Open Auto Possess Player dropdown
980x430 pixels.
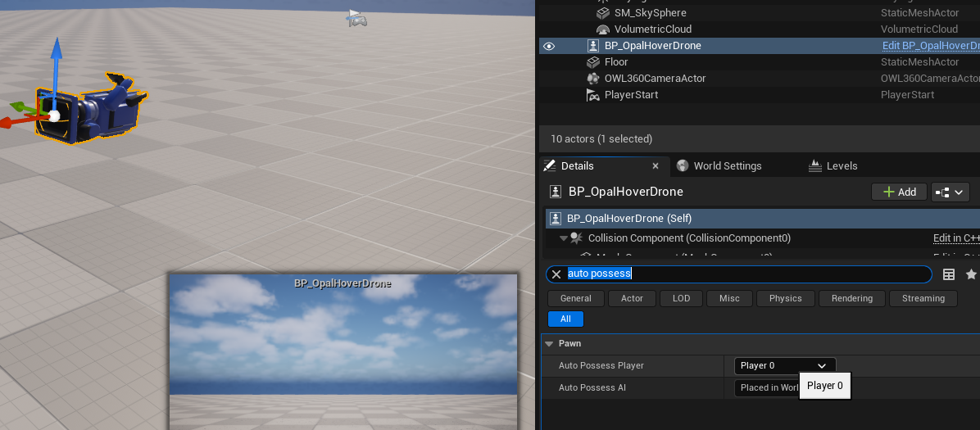pyautogui.click(x=785, y=365)
